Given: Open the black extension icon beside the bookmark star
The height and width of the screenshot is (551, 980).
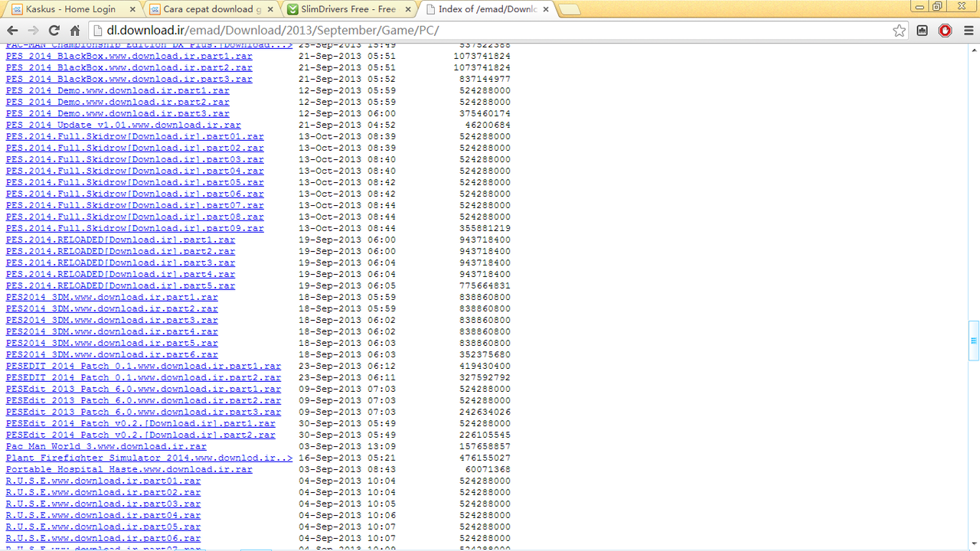Looking at the screenshot, I should [923, 31].
